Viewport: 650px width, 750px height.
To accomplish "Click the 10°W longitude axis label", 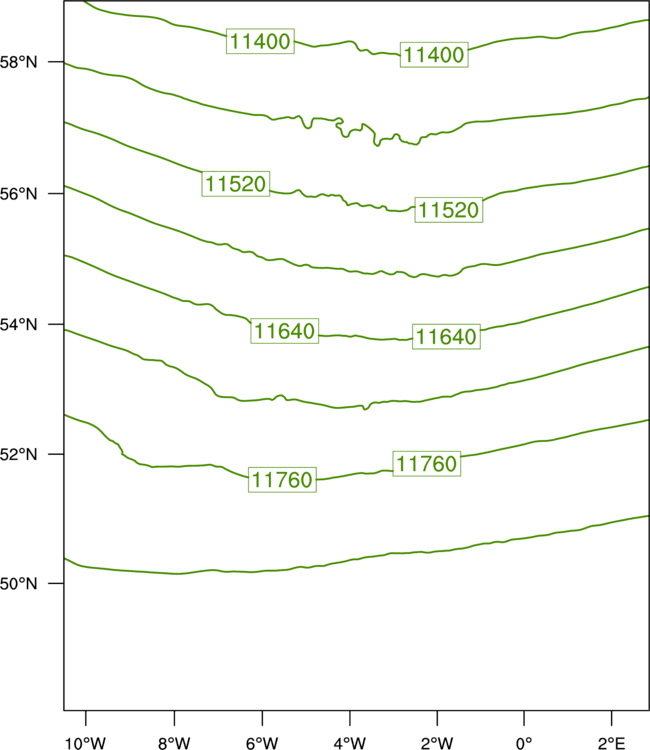I will [x=86, y=743].
